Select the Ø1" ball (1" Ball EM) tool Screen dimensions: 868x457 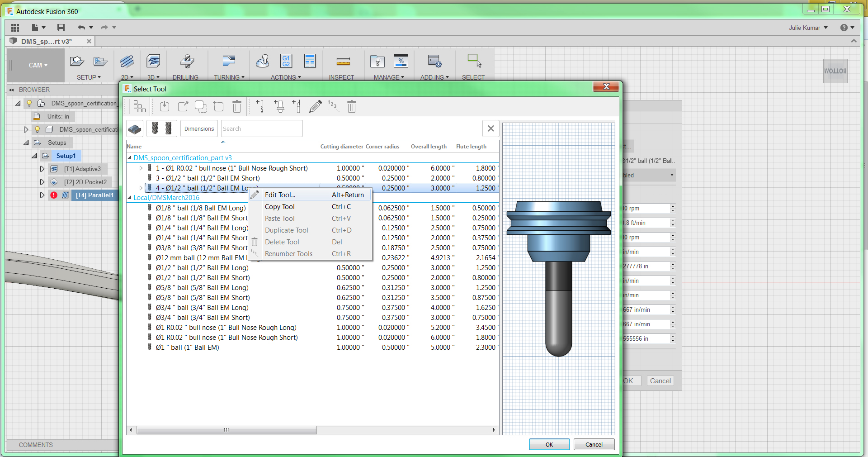(313, 348)
